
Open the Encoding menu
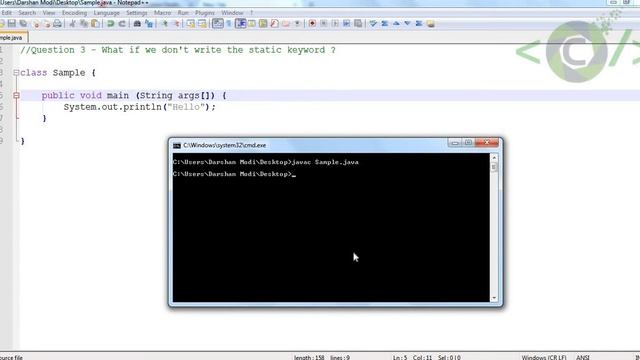74,13
